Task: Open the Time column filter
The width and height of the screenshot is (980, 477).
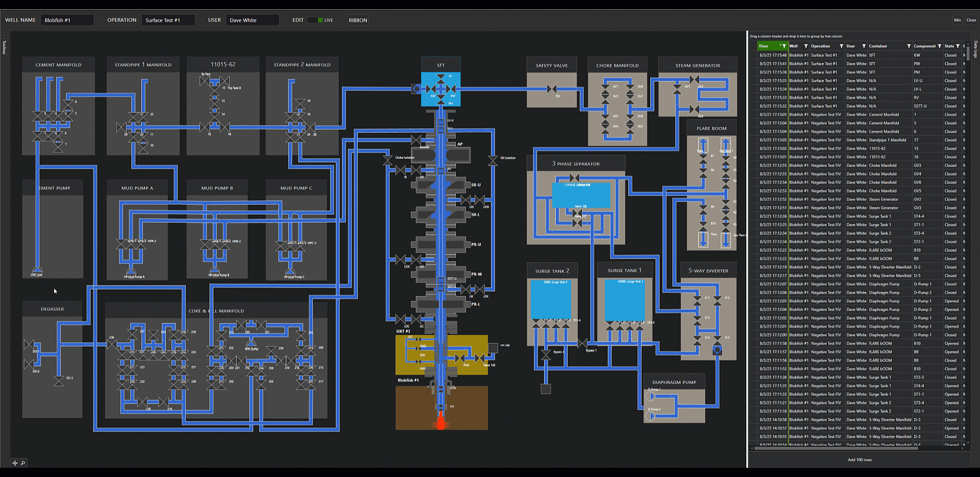Action: pos(784,46)
